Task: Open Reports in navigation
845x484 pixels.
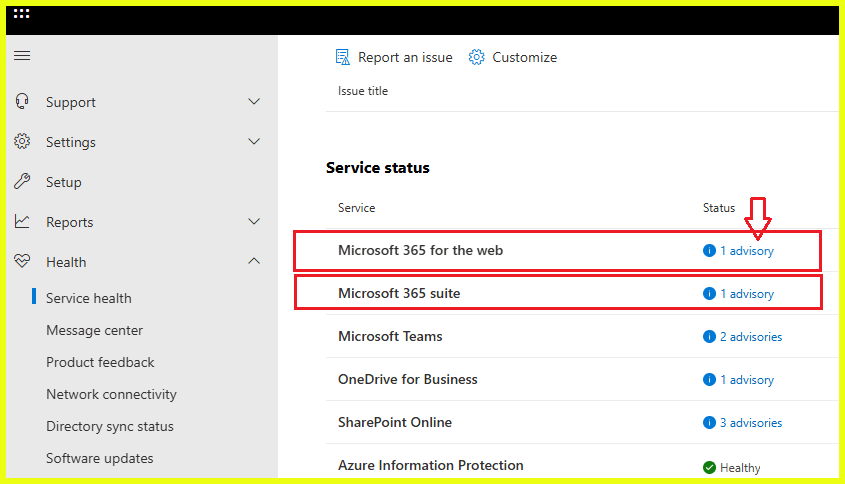Action: pyautogui.click(x=70, y=222)
